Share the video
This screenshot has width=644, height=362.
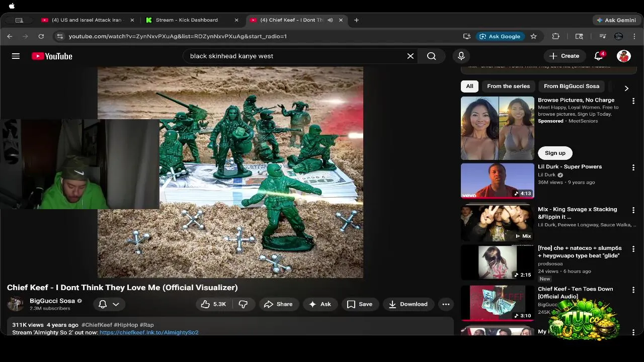tap(278, 304)
